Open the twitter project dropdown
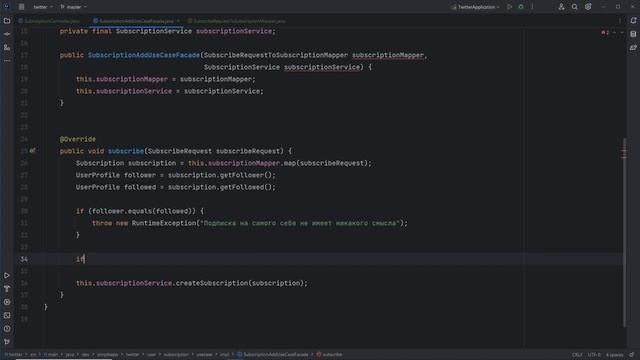 [43, 7]
